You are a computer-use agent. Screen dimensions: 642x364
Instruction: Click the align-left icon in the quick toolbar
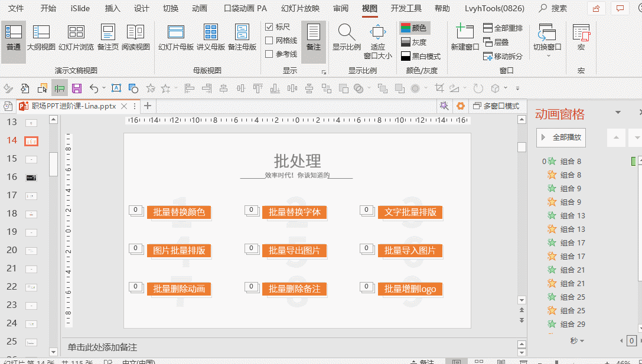point(189,88)
